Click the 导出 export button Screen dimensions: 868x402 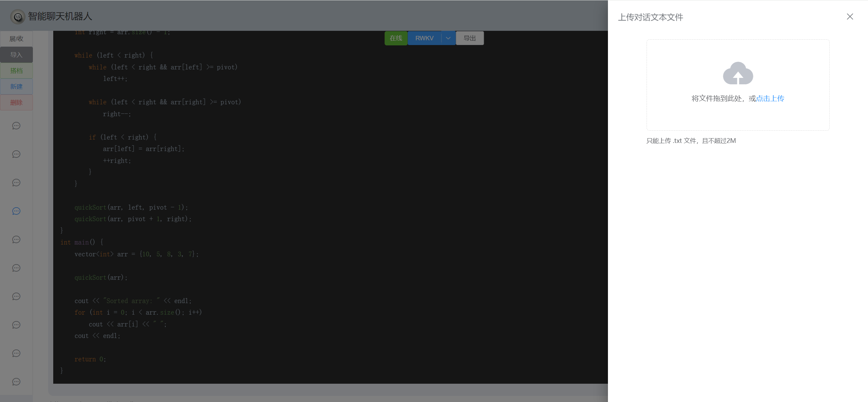[x=470, y=38]
